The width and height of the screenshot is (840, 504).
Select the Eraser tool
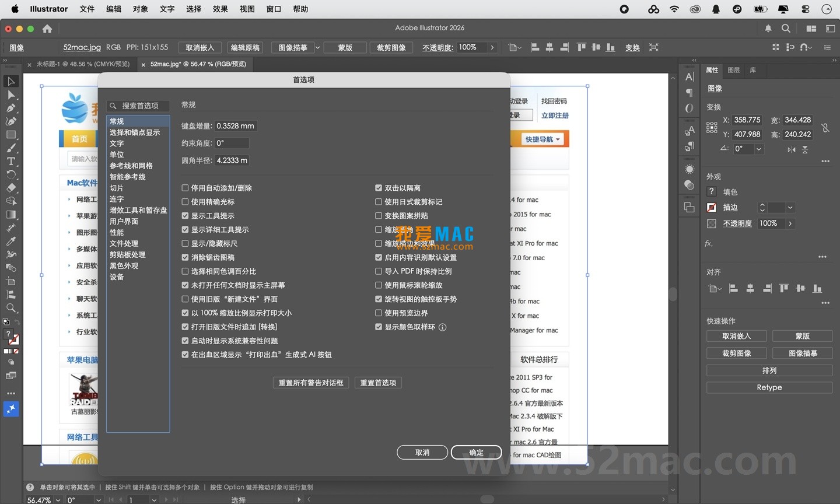(10, 188)
